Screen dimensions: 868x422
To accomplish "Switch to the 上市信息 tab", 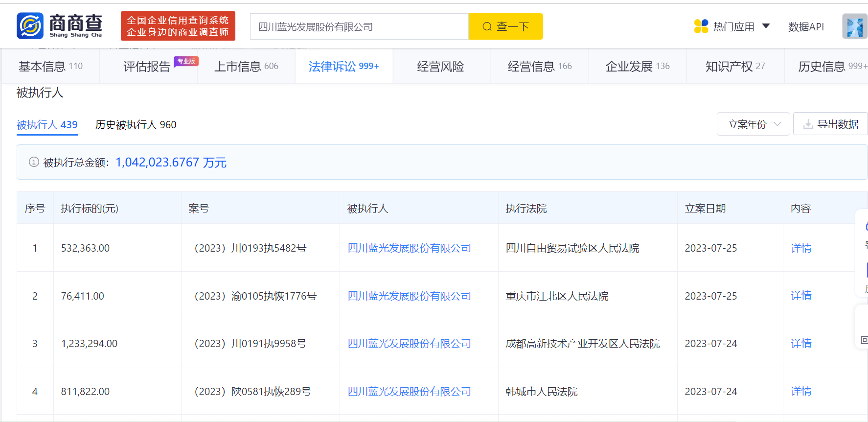I will [246, 66].
